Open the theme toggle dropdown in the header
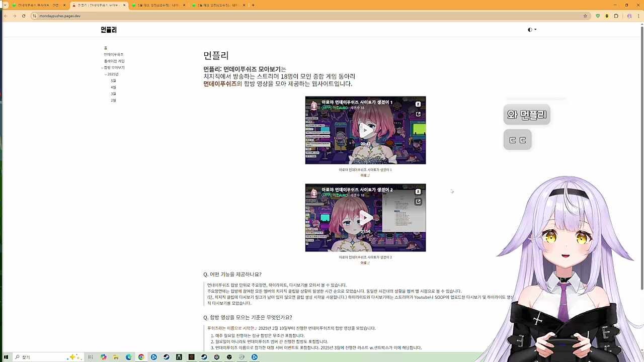The image size is (644, 362). pyautogui.click(x=532, y=30)
